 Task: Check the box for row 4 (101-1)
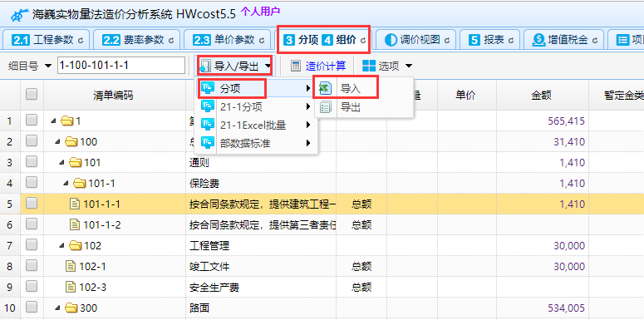coord(32,182)
